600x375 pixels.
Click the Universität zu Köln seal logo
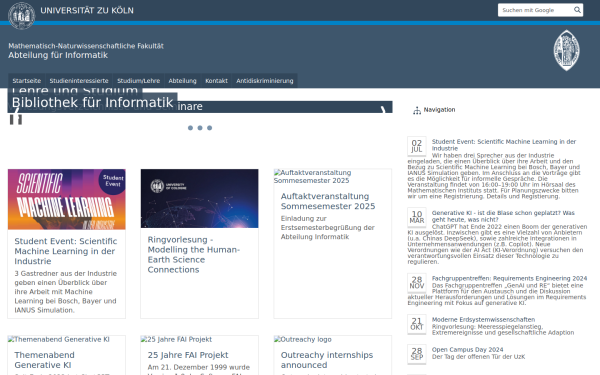(x=22, y=16)
